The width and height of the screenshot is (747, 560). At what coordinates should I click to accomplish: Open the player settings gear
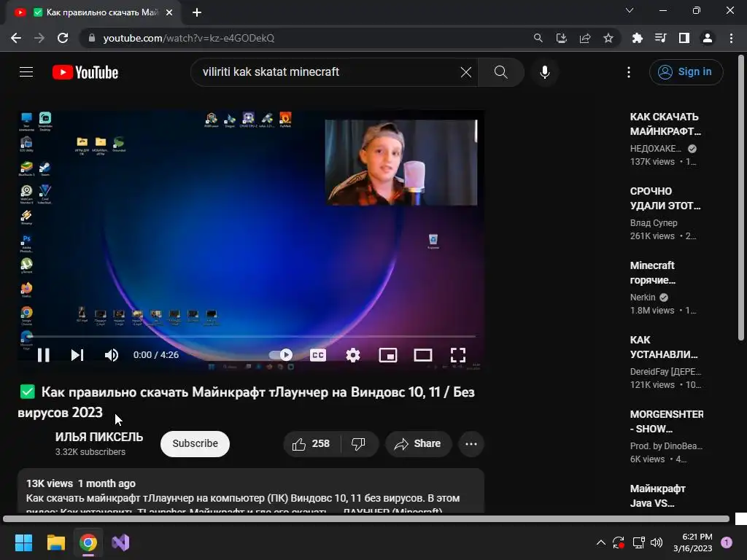(353, 355)
